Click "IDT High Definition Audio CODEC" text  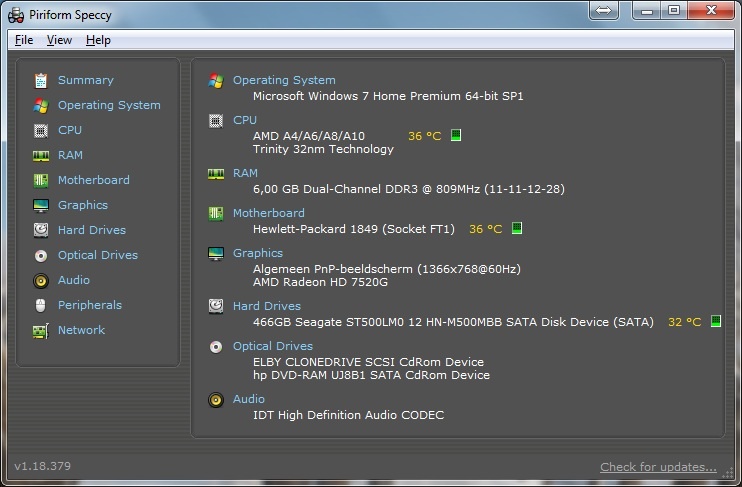348,416
